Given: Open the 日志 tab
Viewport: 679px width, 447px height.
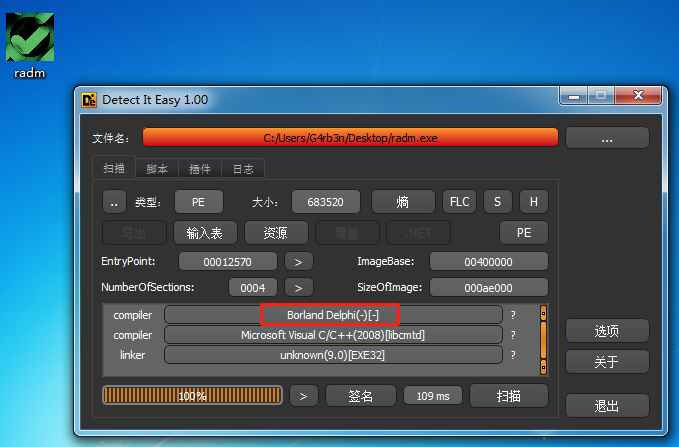Looking at the screenshot, I should point(243,168).
